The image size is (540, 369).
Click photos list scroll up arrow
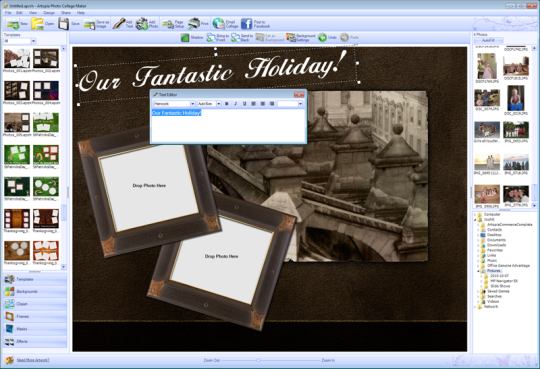[534, 49]
